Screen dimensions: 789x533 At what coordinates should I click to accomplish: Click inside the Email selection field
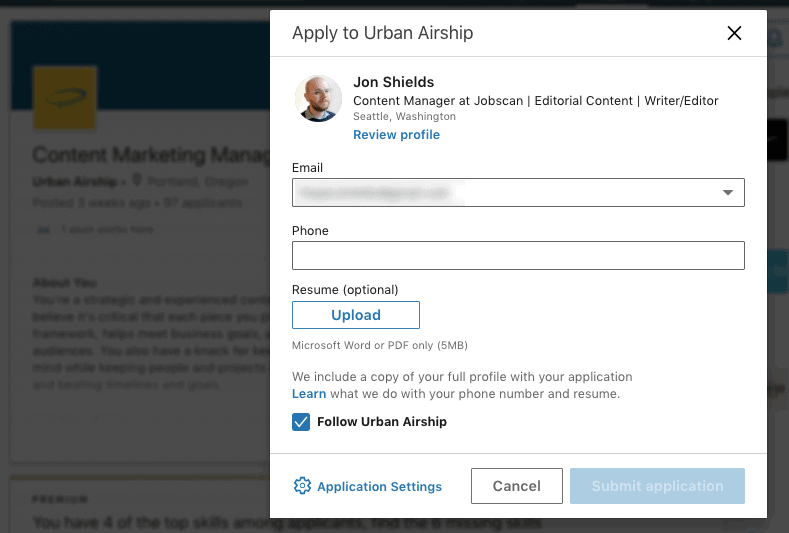[x=500, y=193]
